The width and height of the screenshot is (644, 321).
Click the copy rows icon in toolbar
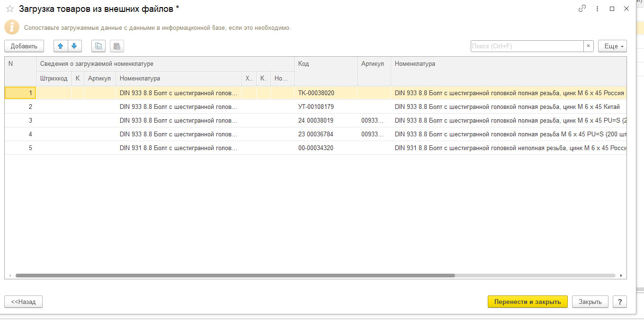click(98, 46)
